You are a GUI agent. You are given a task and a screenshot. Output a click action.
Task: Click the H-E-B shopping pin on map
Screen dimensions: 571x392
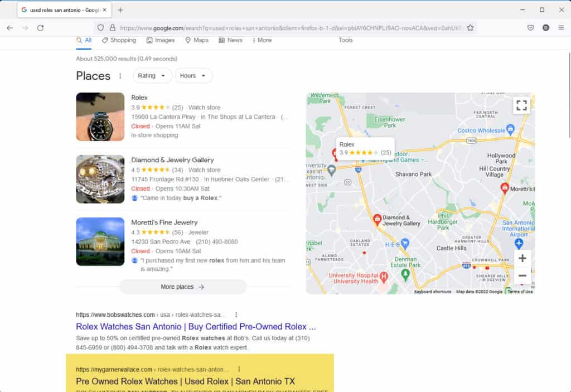[x=405, y=244]
